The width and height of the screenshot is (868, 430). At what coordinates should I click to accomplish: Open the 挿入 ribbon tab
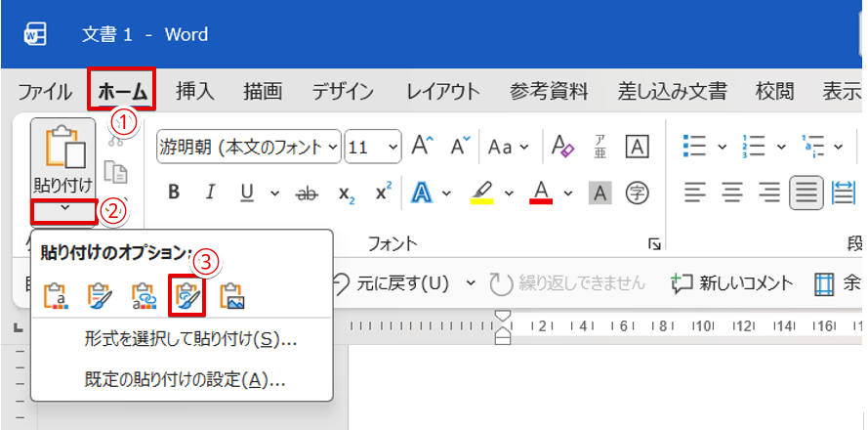(x=195, y=92)
